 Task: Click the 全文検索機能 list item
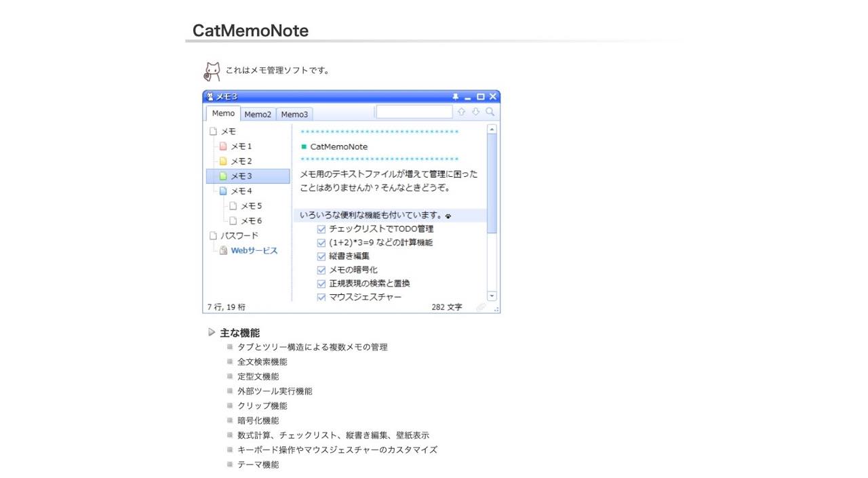(262, 362)
